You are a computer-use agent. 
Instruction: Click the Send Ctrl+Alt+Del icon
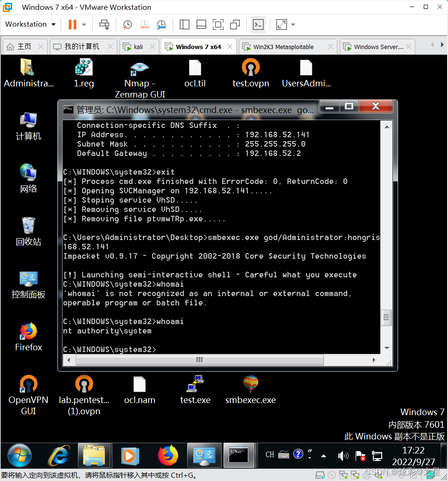104,25
